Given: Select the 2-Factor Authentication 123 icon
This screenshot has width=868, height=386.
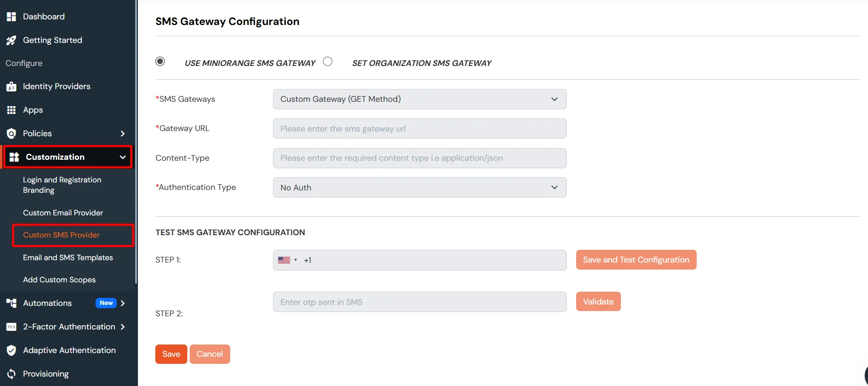Looking at the screenshot, I should 11,327.
